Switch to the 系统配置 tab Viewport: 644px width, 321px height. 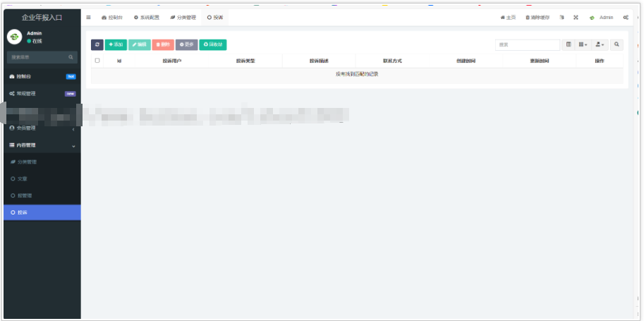(146, 17)
